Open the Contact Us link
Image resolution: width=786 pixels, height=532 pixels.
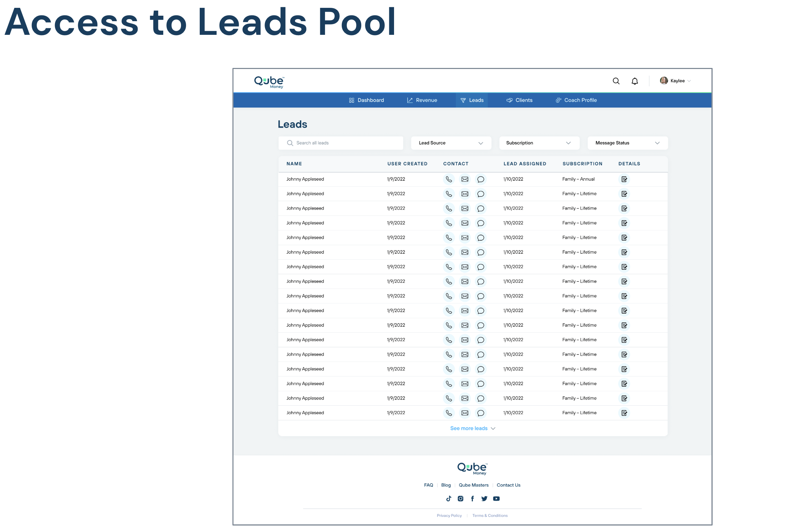(x=508, y=485)
